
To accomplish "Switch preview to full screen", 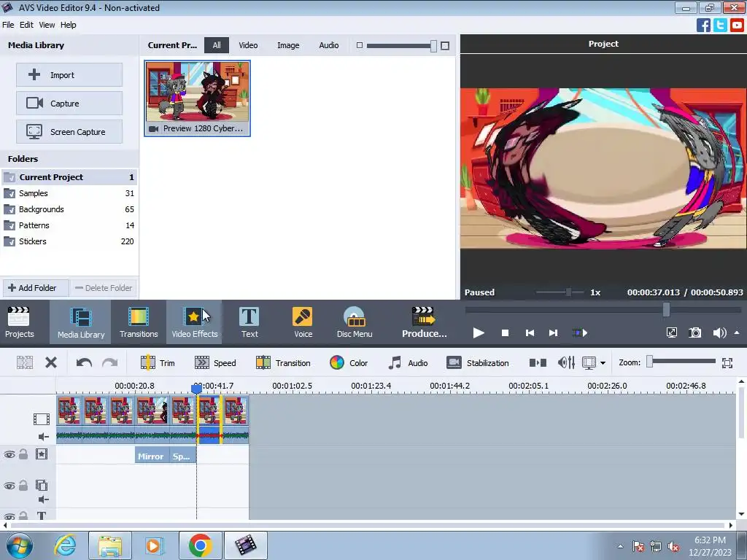I will point(671,332).
